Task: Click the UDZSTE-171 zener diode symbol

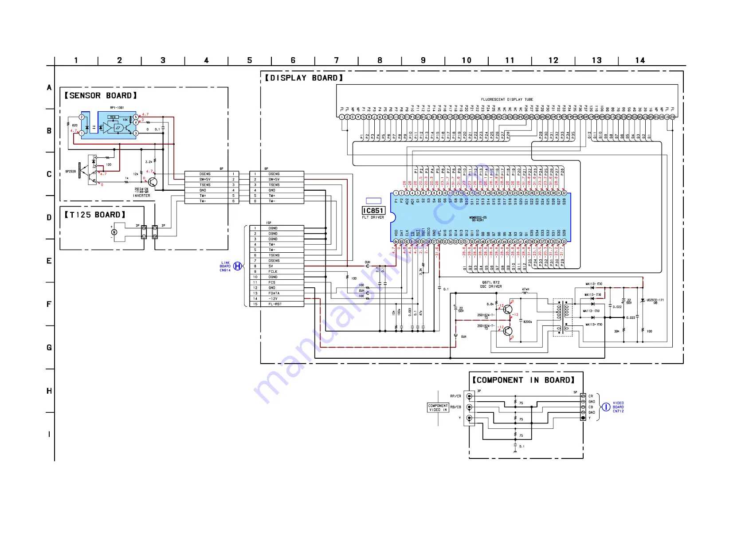Action: [x=643, y=301]
